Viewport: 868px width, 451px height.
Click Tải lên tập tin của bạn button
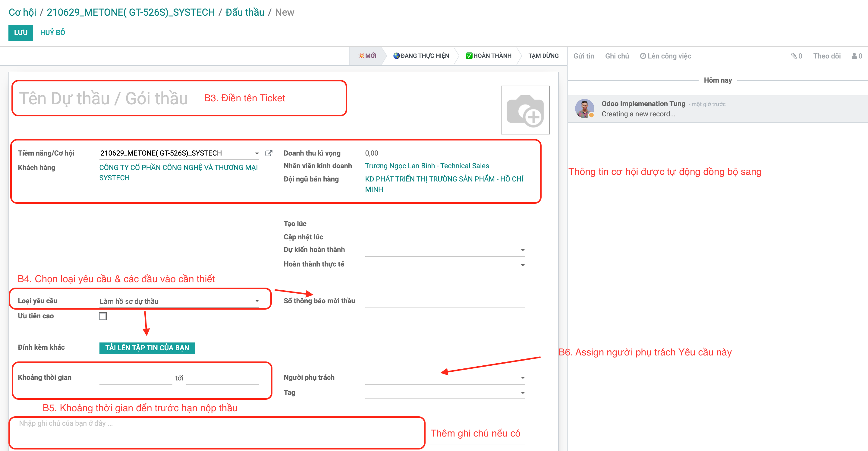pyautogui.click(x=147, y=348)
